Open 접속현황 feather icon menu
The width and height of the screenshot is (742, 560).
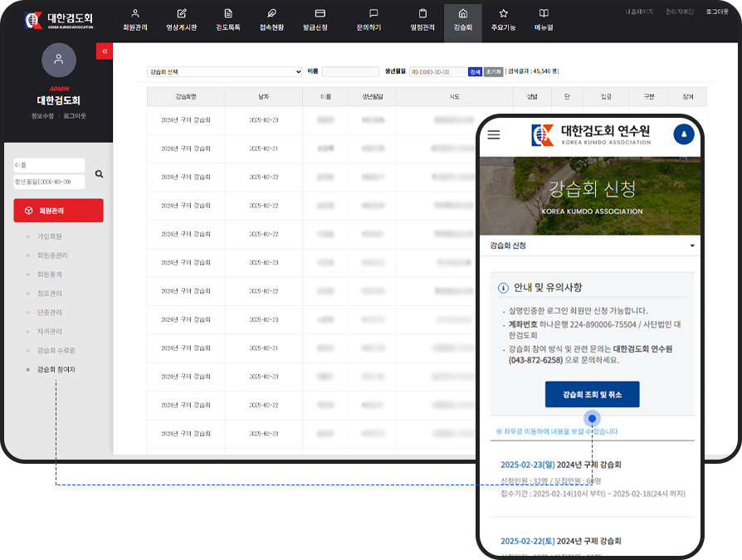[271, 21]
